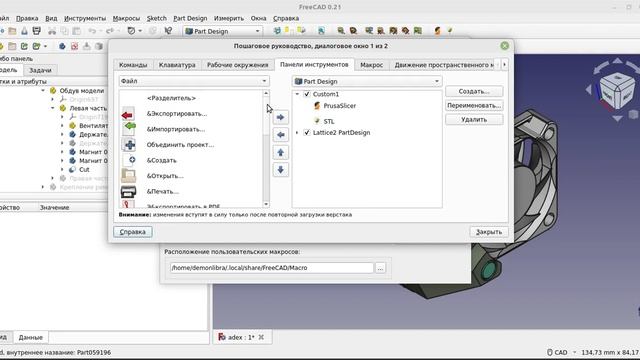Open the Файл category dropdown
This screenshot has height=360, width=640.
coord(194,81)
